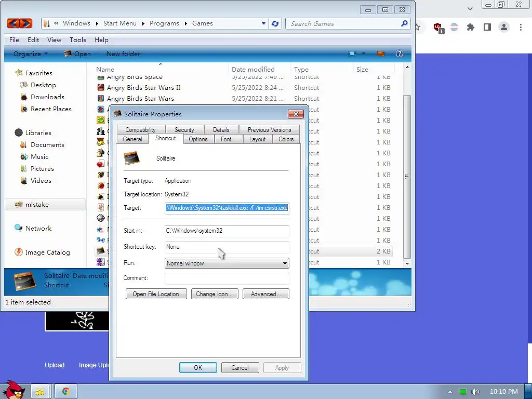Click the Start in field
The height and width of the screenshot is (399, 532).
point(227,231)
